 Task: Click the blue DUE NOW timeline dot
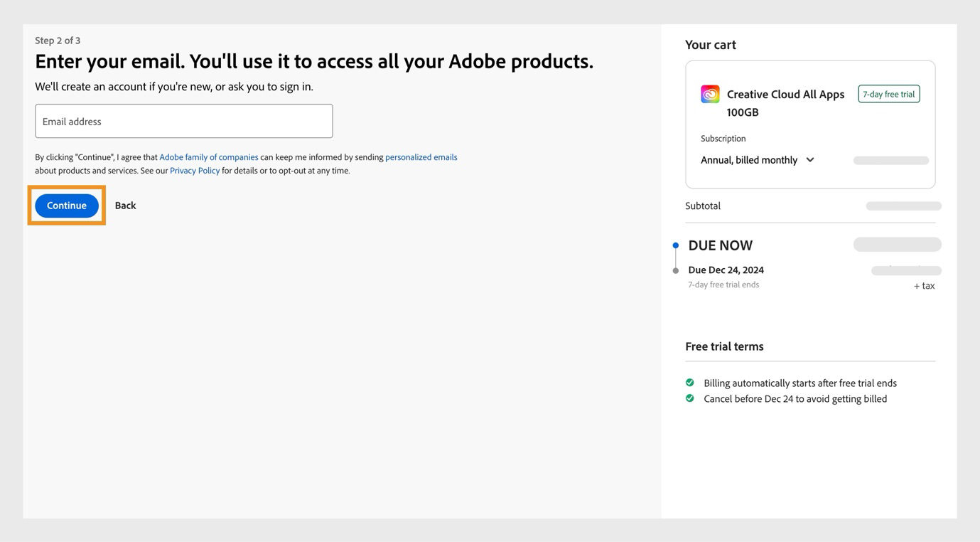(x=676, y=245)
